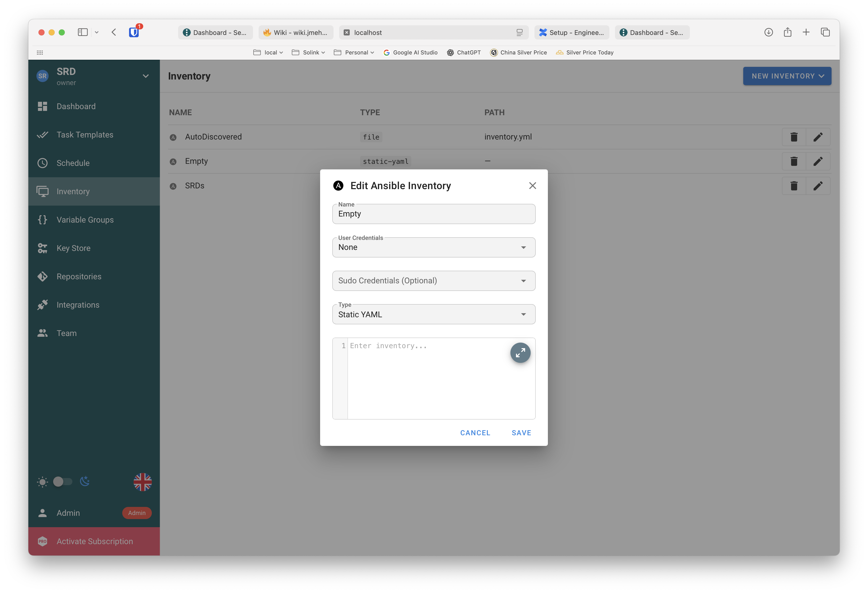
Task: Close the Edit Ansible Inventory dialog
Action: point(532,186)
